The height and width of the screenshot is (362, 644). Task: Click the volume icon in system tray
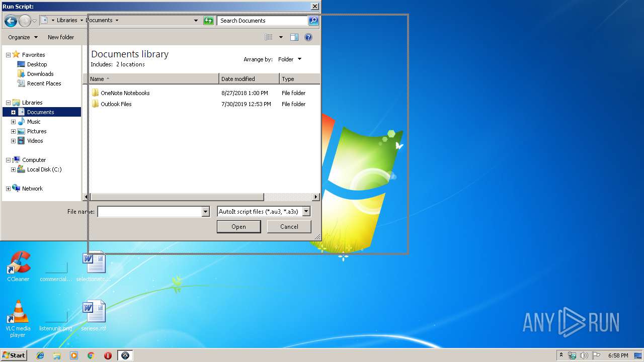coord(584,355)
